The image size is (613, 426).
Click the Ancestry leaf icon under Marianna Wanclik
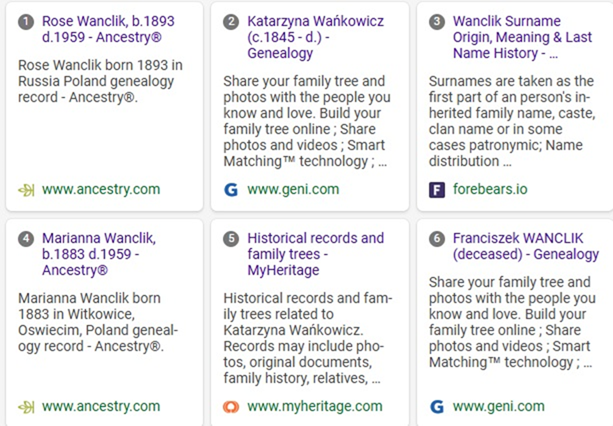pyautogui.click(x=26, y=407)
